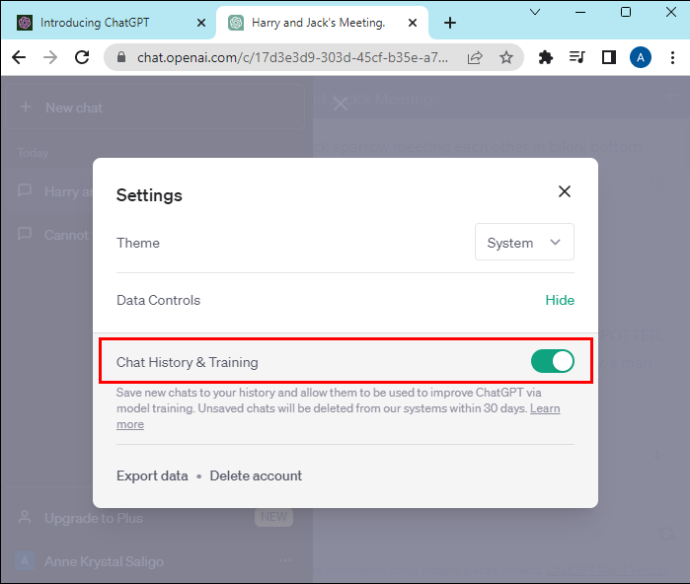The height and width of the screenshot is (584, 690).
Task: Hide the Data Controls section
Action: tap(559, 300)
